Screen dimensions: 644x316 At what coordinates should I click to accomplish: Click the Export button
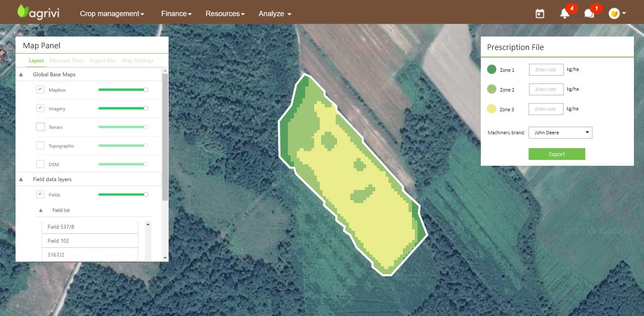tap(556, 154)
